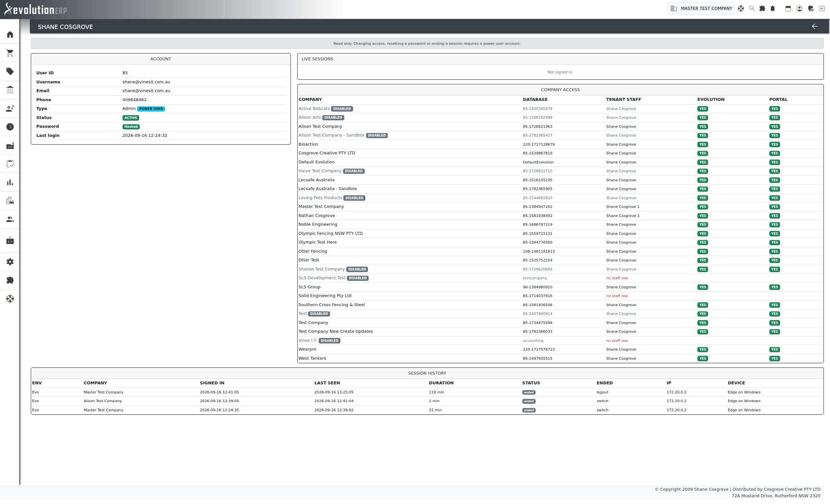Open the notifications bell
The height and width of the screenshot is (504, 830).
[773, 8]
